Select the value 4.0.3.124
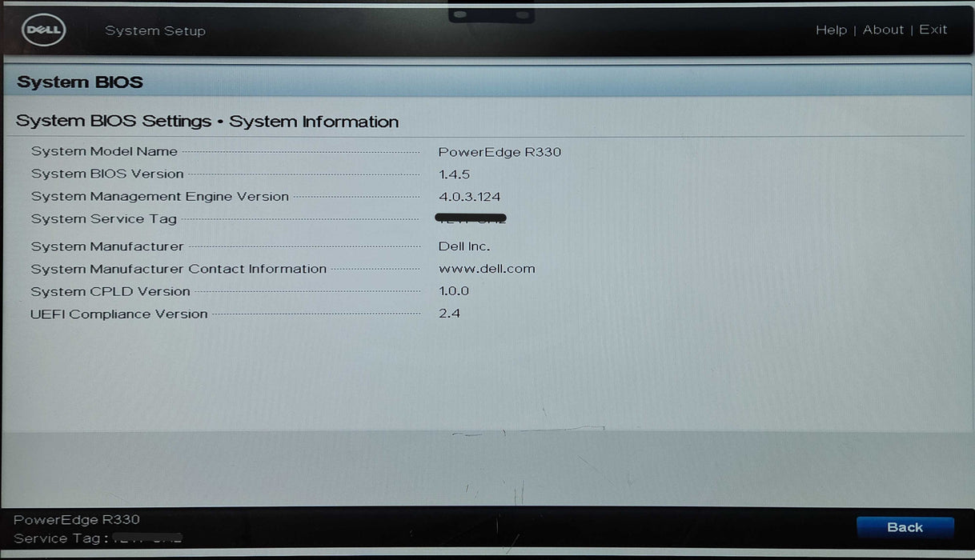Screen dimensions: 975x560 pyautogui.click(x=470, y=197)
